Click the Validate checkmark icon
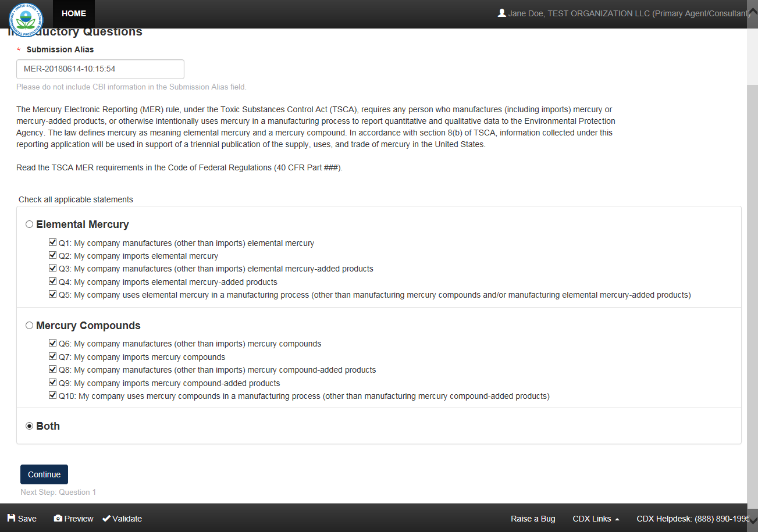 click(106, 518)
